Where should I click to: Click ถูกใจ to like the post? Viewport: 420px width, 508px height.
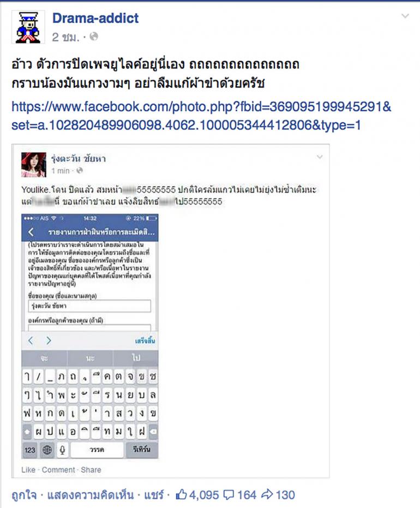(24, 495)
